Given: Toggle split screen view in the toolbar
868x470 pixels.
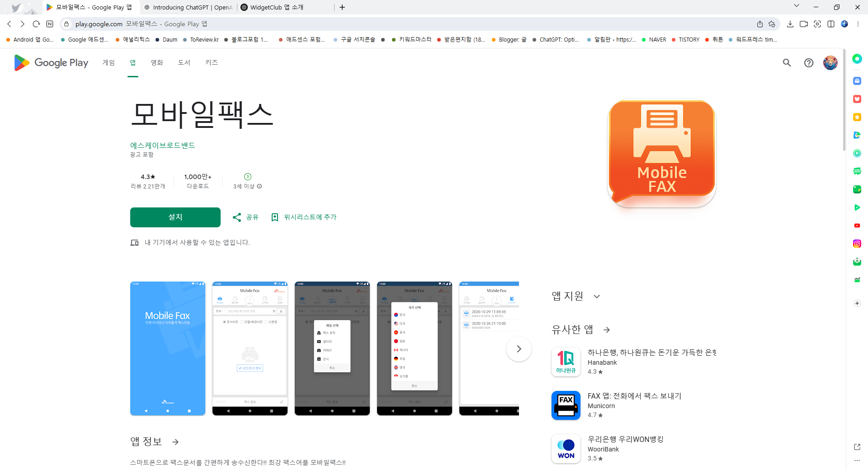Looking at the screenshot, I should click(831, 24).
